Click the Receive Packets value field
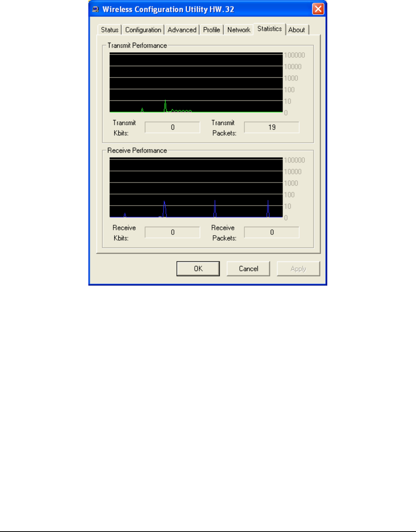416x532 pixels. 272,232
